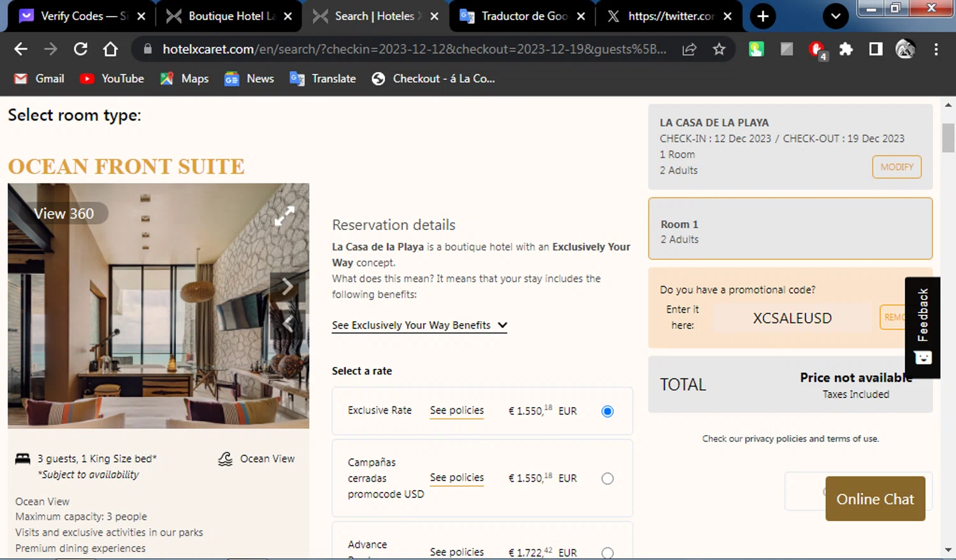Open a new browser tab
Viewport: 956px width, 560px height.
click(763, 16)
